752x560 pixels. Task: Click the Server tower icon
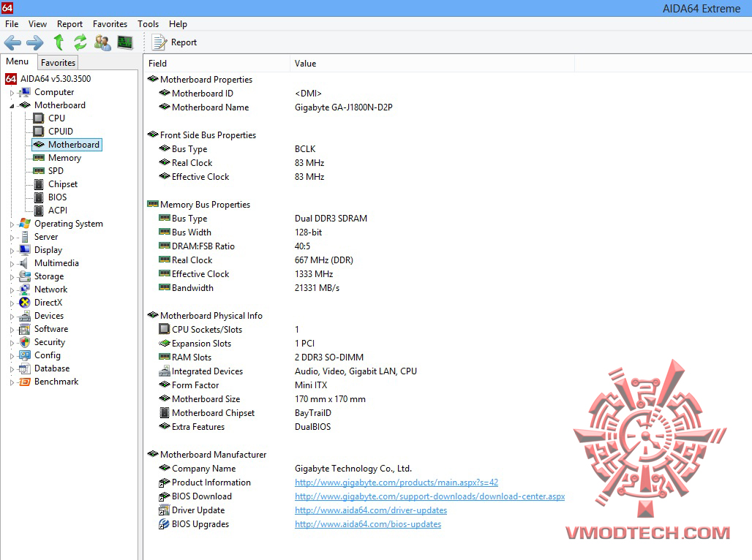[x=24, y=236]
